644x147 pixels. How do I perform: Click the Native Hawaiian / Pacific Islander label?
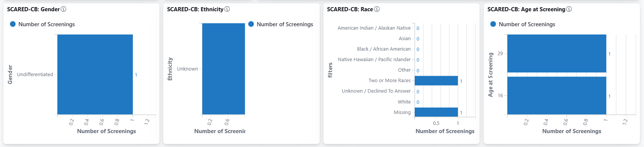click(x=374, y=60)
